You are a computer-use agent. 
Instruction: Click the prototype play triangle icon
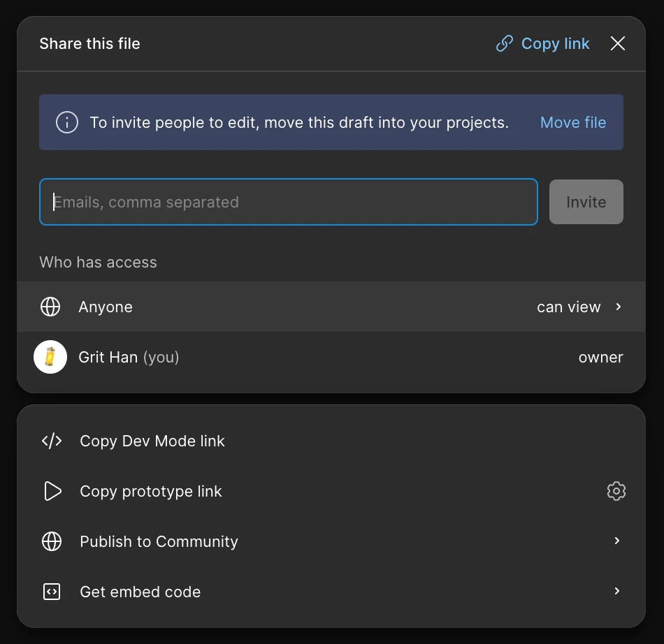point(52,492)
